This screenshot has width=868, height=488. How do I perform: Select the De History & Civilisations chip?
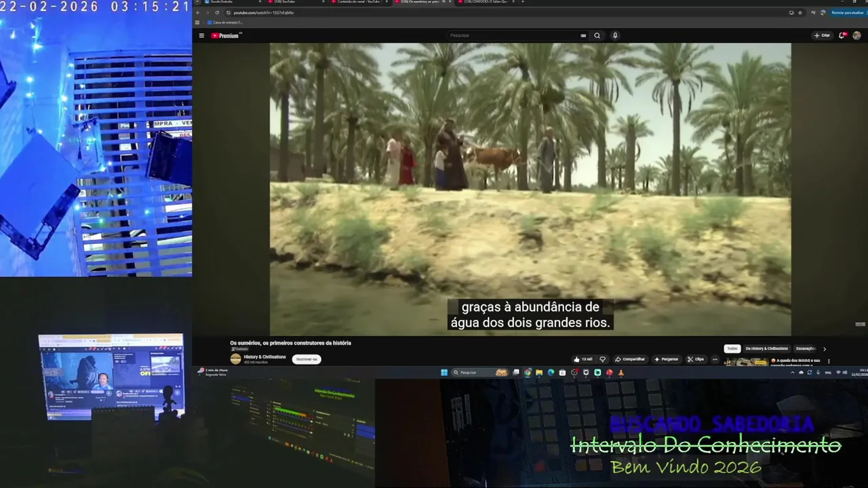point(767,348)
